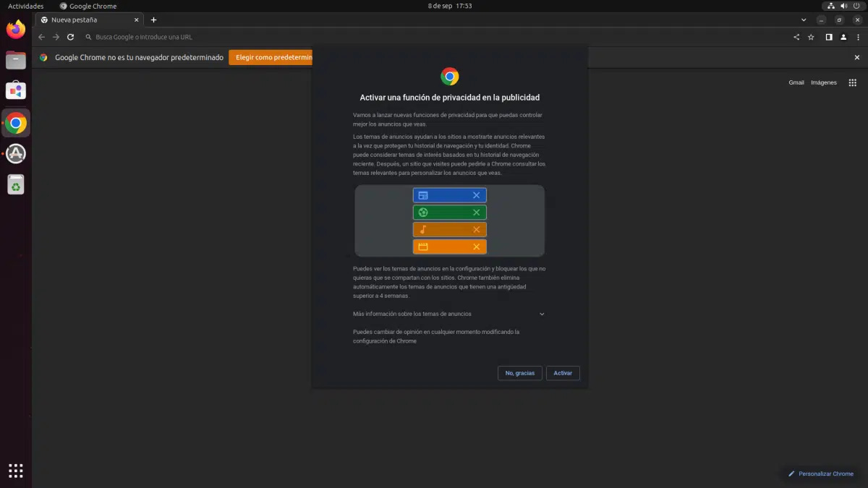This screenshot has height=488, width=868.
Task: Expand Más información sobre los temas de anuncios
Action: point(449,314)
